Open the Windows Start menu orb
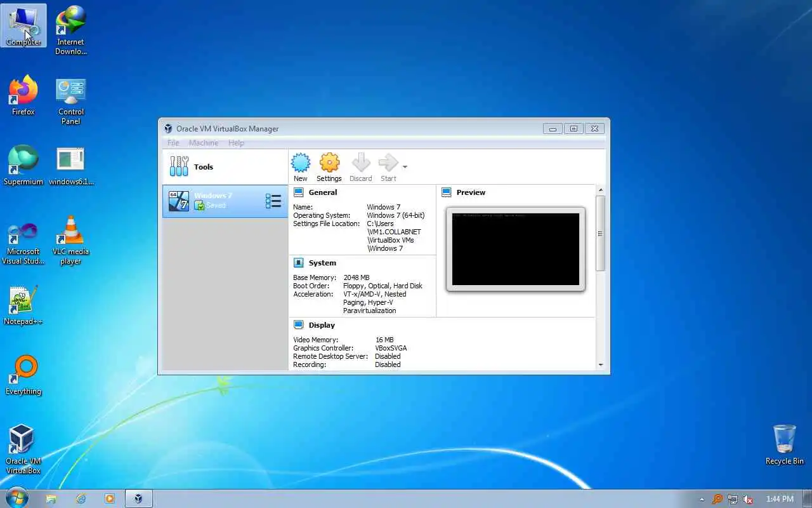 click(17, 498)
